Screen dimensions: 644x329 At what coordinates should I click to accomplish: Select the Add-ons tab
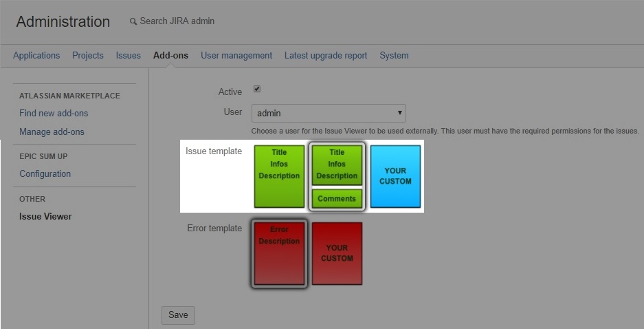click(170, 56)
